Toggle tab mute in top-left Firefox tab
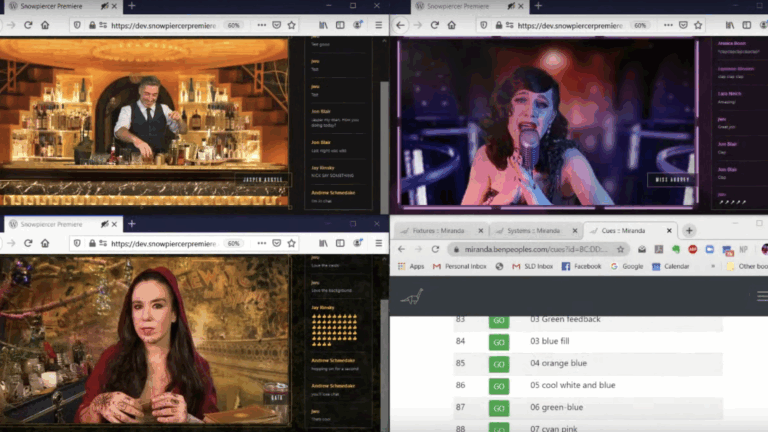The width and height of the screenshot is (768, 432). (104, 6)
